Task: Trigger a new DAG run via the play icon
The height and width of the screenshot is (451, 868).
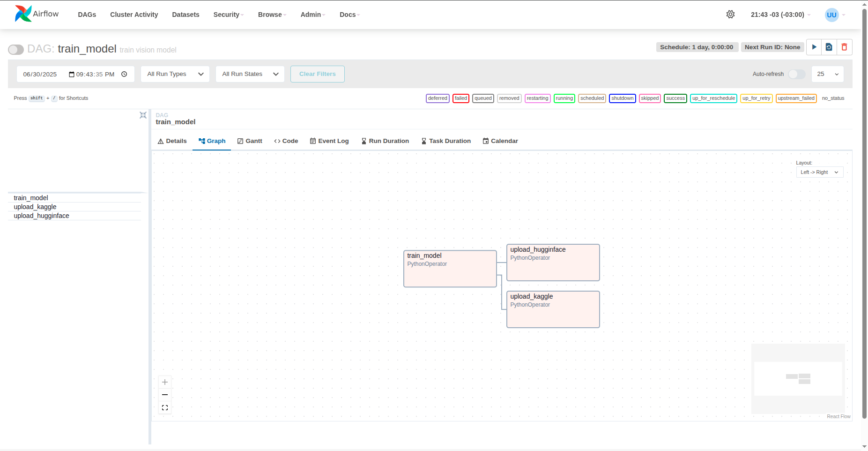Action: 814,47
